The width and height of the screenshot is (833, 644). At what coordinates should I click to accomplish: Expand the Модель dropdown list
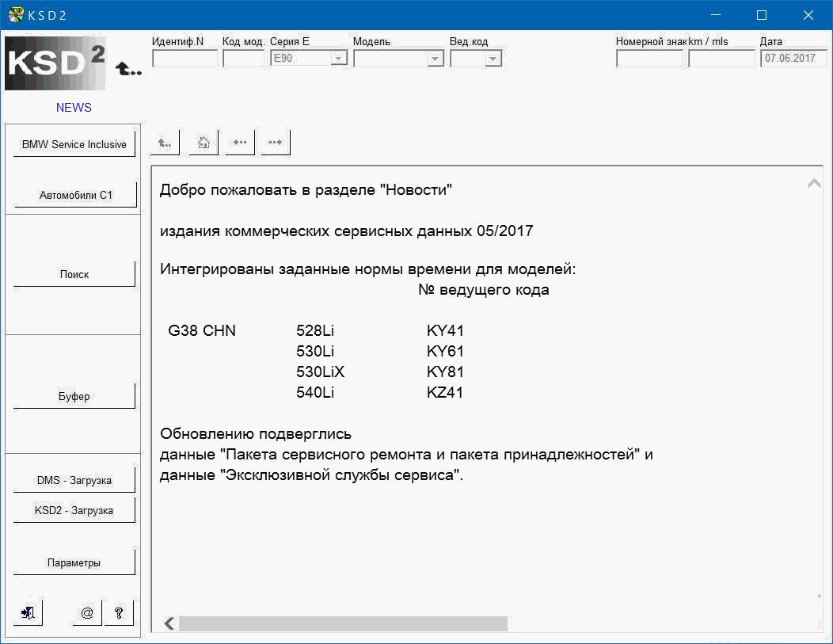434,59
